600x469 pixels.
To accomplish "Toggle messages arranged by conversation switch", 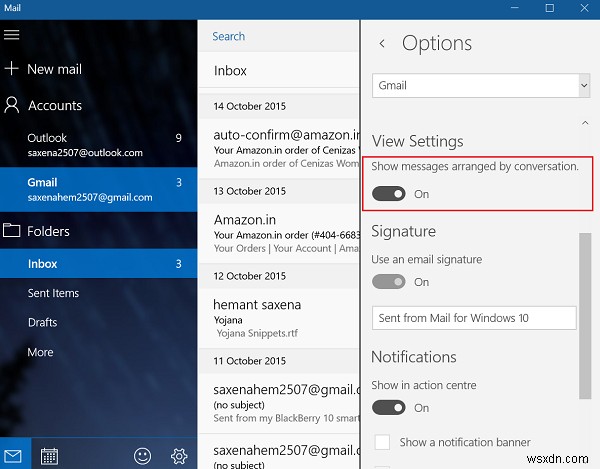I will [388, 194].
